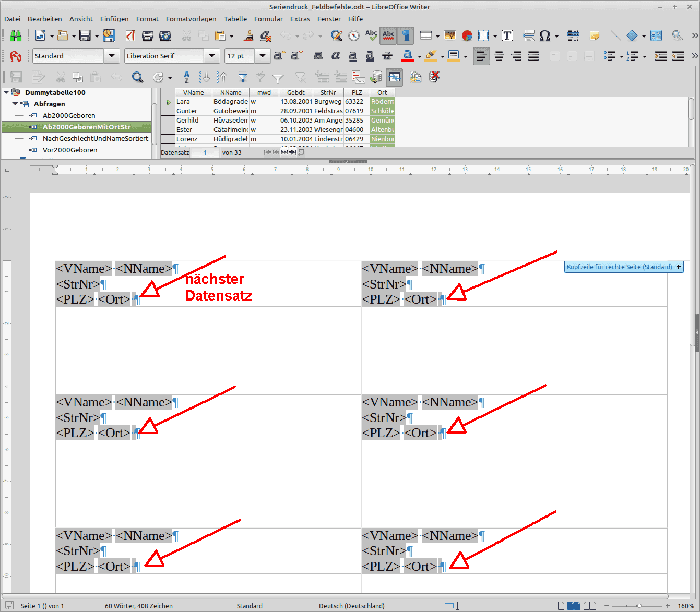Viewport: 700px width, 612px height.
Task: Toggle Strikethrough formatting
Action: [387, 56]
